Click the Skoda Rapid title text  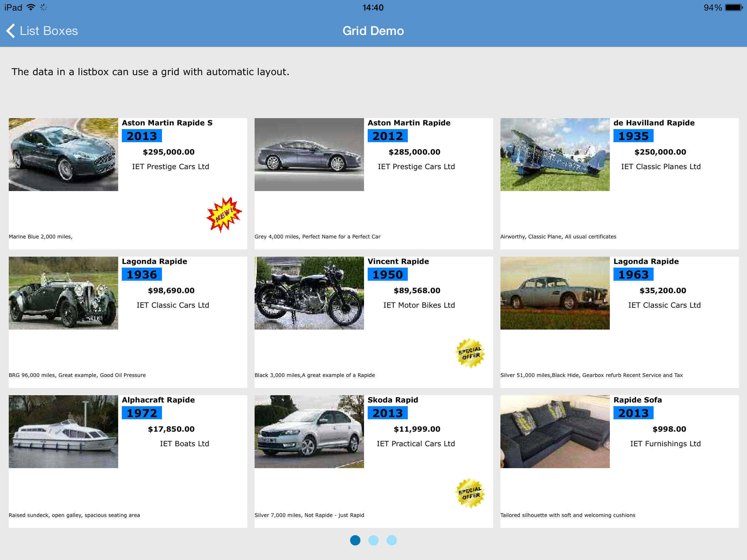(x=392, y=400)
